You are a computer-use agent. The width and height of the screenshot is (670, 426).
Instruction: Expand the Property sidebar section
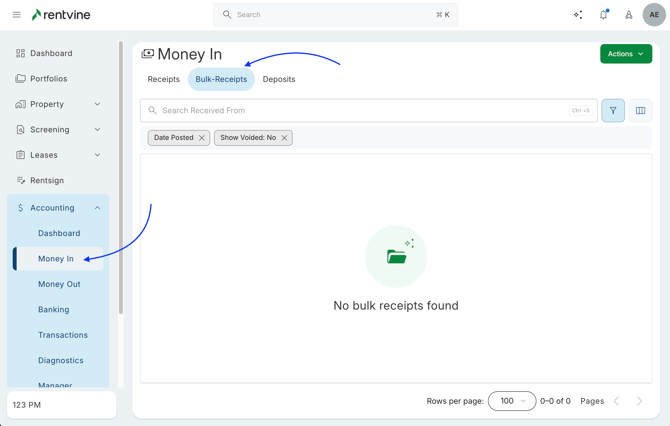click(x=97, y=104)
